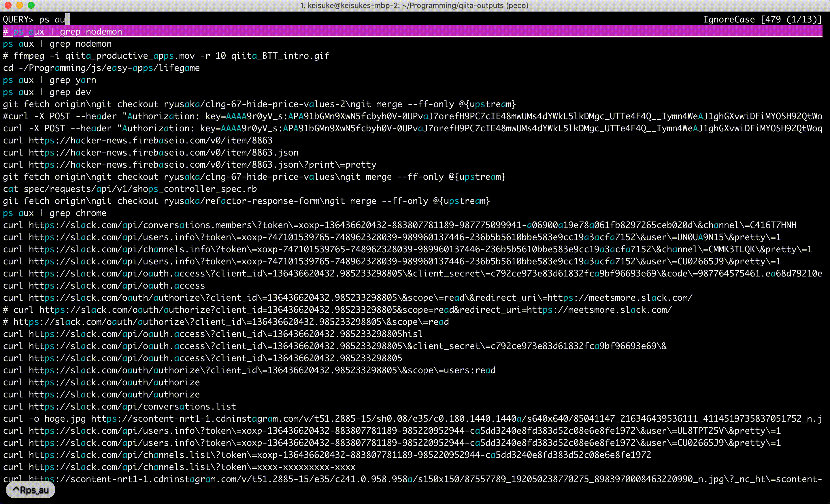
Task: Click the curl channels.list xxxx-xxxxxxxxx-xxxx line
Action: pos(179,467)
